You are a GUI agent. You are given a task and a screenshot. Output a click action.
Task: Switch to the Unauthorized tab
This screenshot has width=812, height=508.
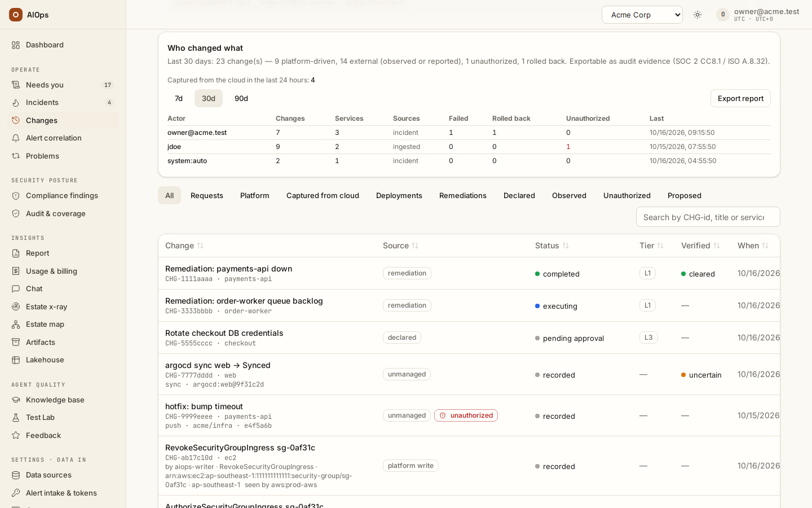click(627, 195)
